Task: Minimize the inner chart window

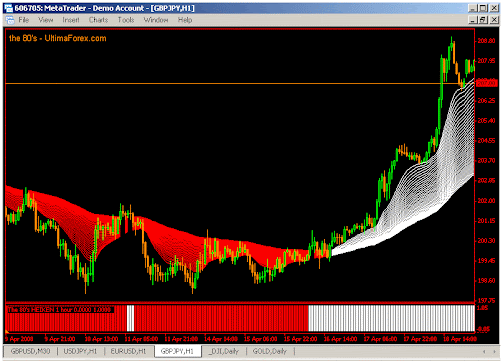Action: 473,20
